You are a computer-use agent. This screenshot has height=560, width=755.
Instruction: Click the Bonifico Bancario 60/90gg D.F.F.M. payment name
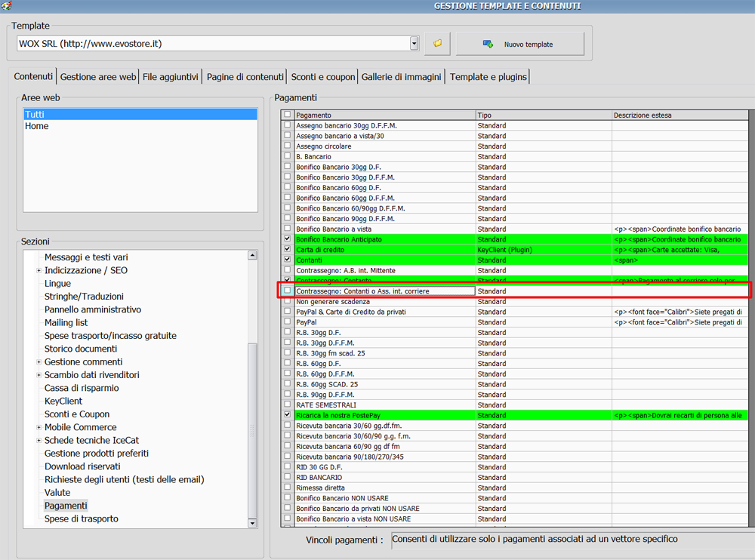pyautogui.click(x=350, y=208)
